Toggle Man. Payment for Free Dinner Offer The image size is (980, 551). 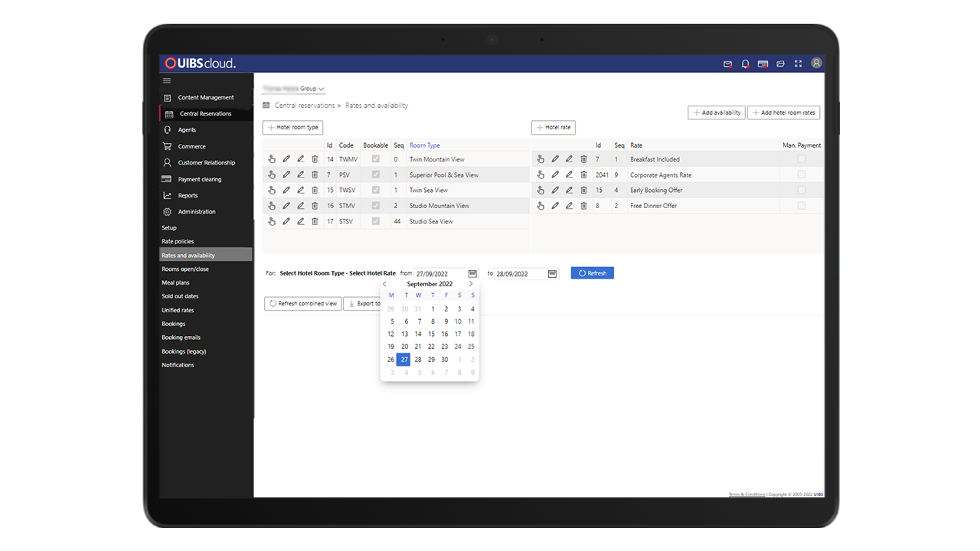pos(802,205)
